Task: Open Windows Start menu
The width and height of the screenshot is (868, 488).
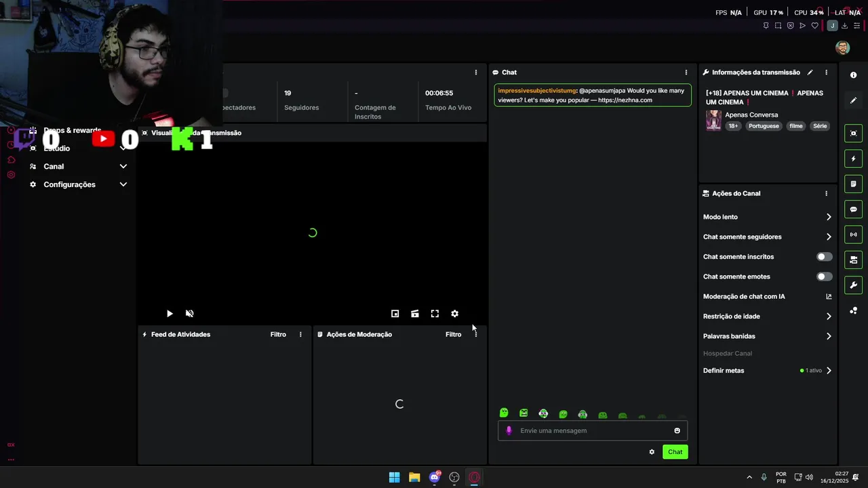Action: point(395,477)
